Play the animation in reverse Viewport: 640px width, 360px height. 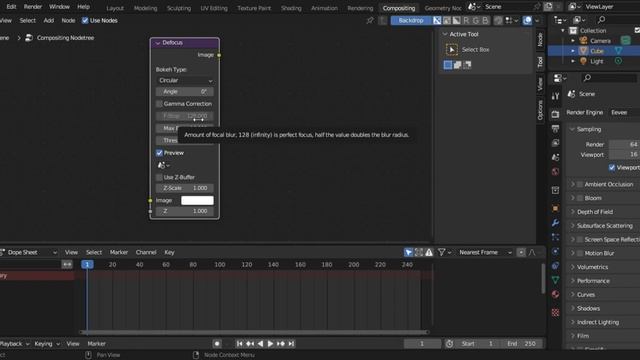(260, 344)
